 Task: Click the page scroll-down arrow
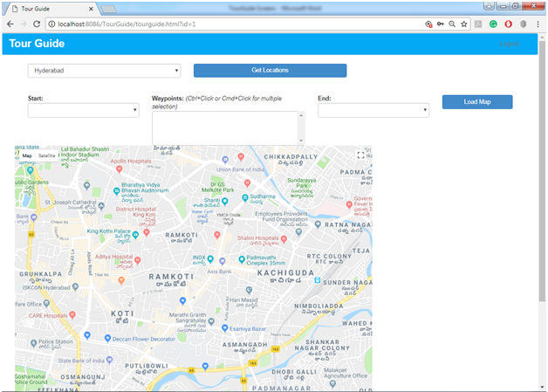click(542, 387)
